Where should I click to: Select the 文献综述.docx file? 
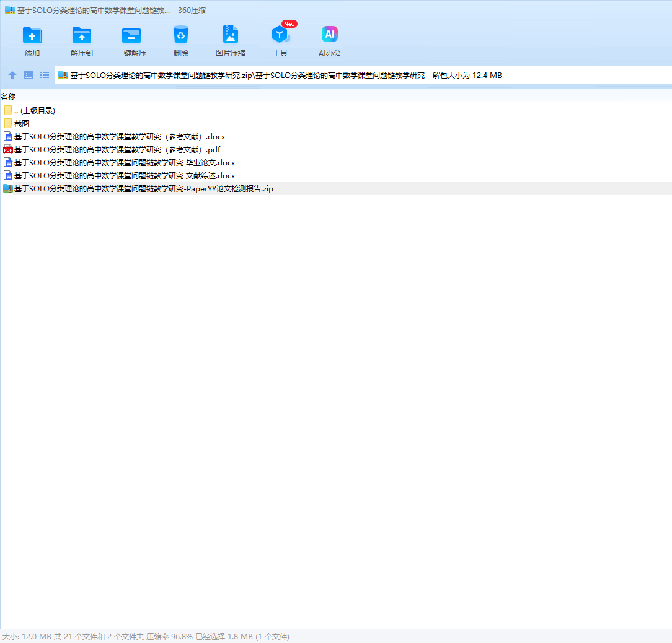[x=336, y=176]
